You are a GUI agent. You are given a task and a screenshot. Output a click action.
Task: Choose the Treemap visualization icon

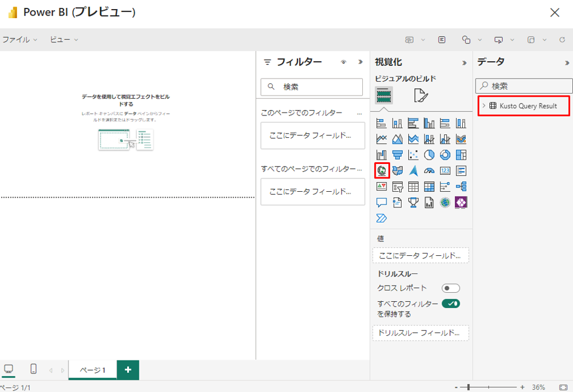click(x=461, y=155)
